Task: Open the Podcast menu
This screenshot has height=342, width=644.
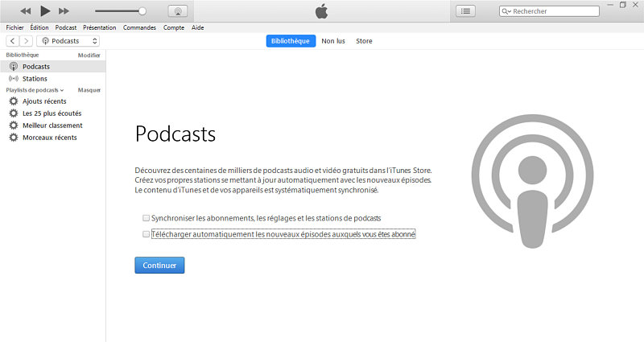Action: coord(66,27)
